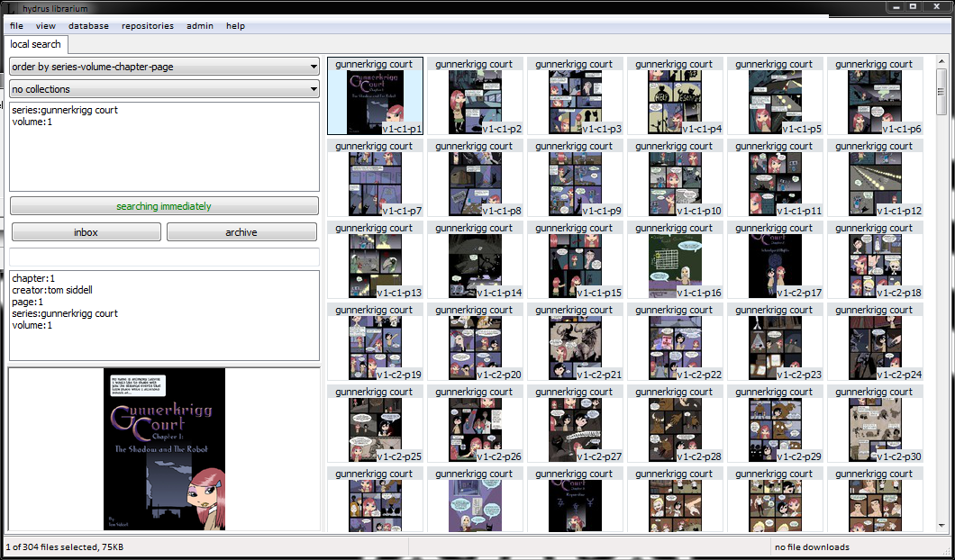
Task: Switch to the local search tab
Action: point(35,44)
